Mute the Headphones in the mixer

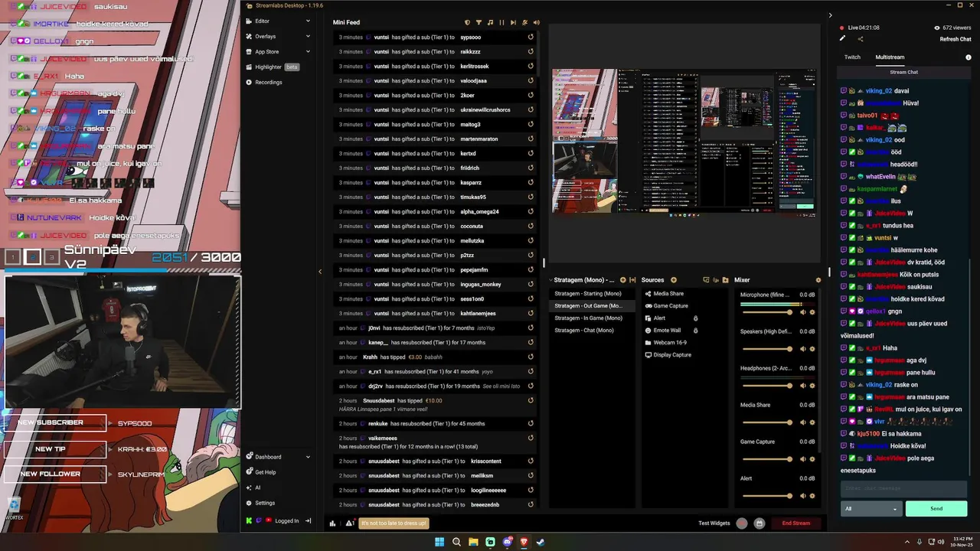(x=803, y=386)
